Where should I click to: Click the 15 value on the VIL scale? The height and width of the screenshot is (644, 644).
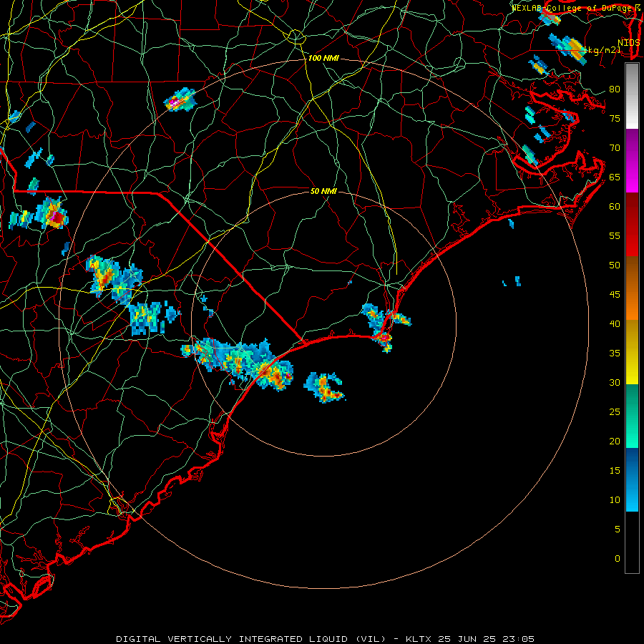point(615,471)
